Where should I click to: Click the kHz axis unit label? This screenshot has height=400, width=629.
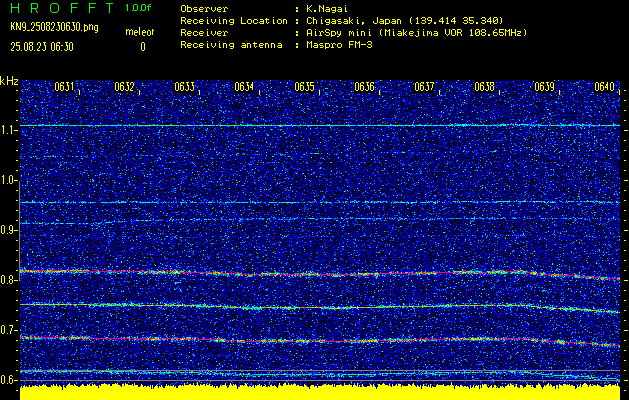(9, 81)
